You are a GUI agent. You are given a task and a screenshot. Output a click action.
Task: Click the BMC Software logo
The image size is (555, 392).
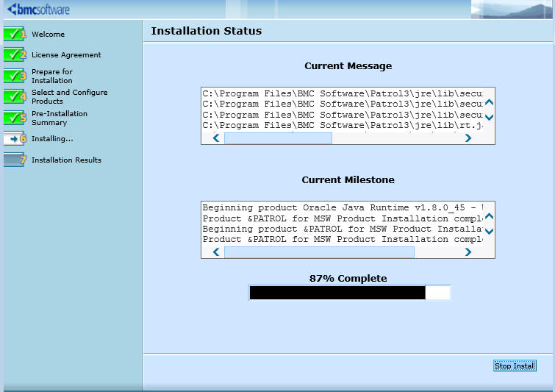tap(38, 10)
